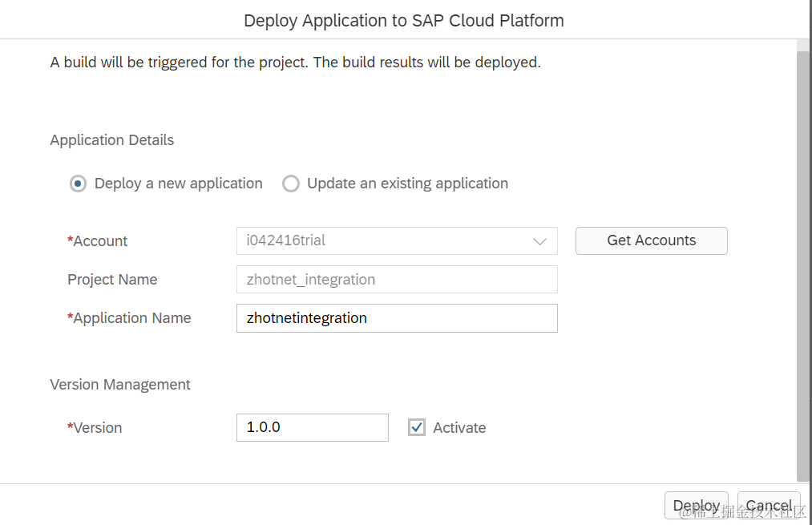Click into the Version input field

312,427
